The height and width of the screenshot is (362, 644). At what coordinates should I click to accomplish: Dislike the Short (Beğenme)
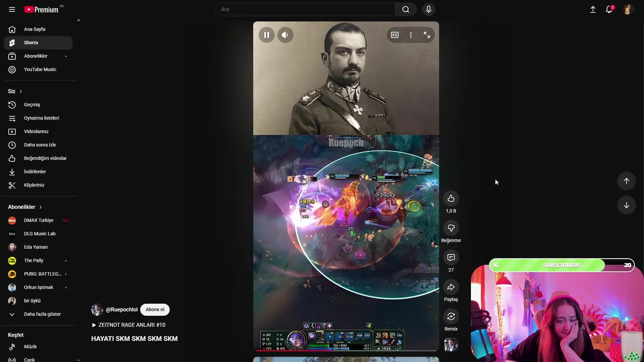click(x=451, y=228)
